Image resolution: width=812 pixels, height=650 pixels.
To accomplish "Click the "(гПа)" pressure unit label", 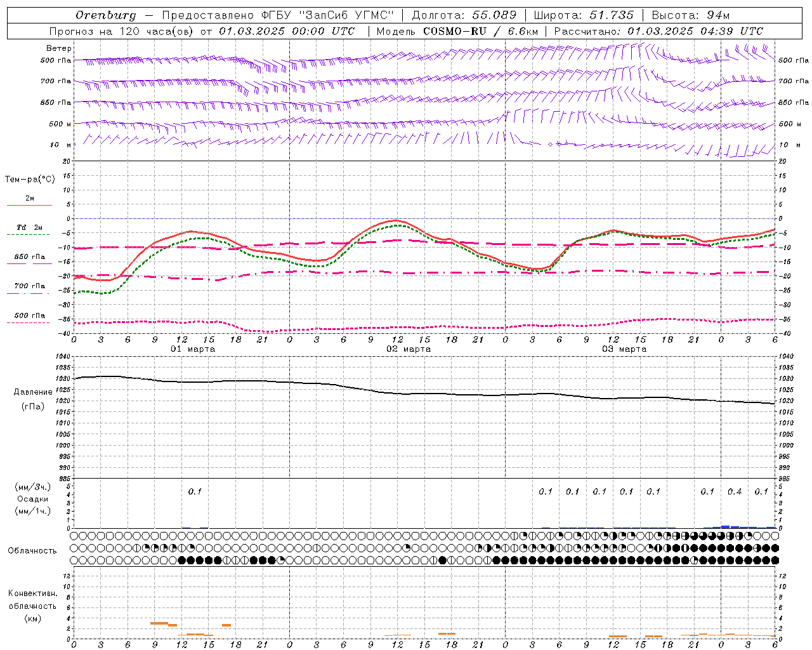I will click(33, 407).
